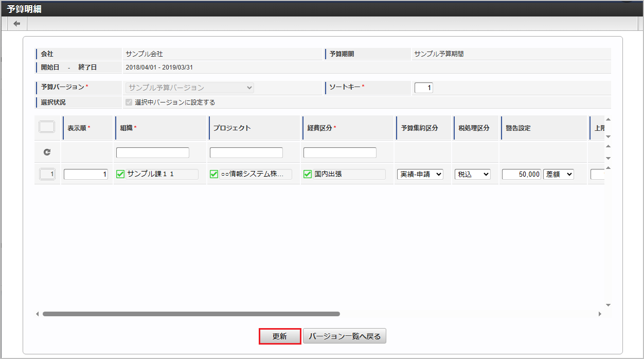Image resolution: width=644 pixels, height=359 pixels.
Task: Open the 差額 dropdown in 警告設定
Action: [559, 174]
